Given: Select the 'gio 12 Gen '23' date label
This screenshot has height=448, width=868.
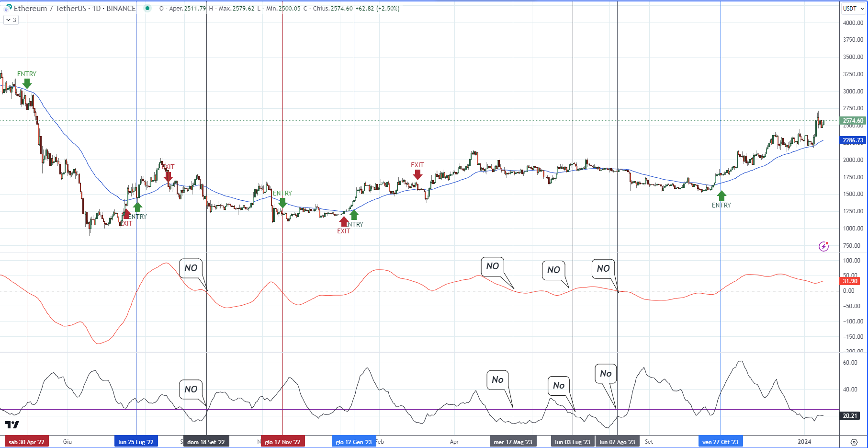Looking at the screenshot, I should click(x=354, y=442).
